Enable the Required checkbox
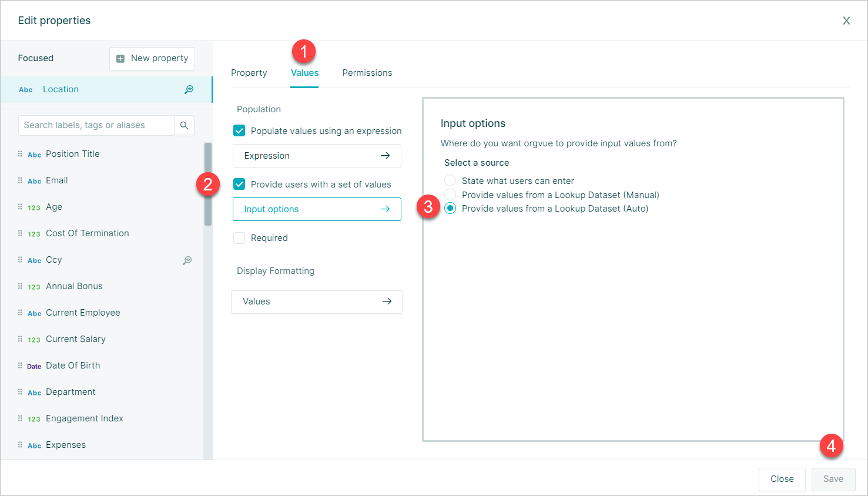The width and height of the screenshot is (868, 496). coord(239,237)
